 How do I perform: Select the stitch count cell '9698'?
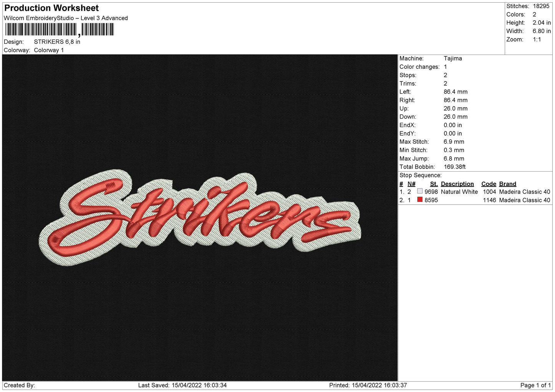[431, 192]
